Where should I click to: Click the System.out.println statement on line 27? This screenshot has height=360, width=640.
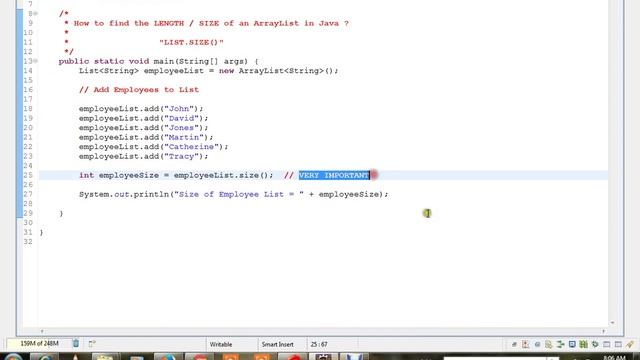click(x=233, y=194)
